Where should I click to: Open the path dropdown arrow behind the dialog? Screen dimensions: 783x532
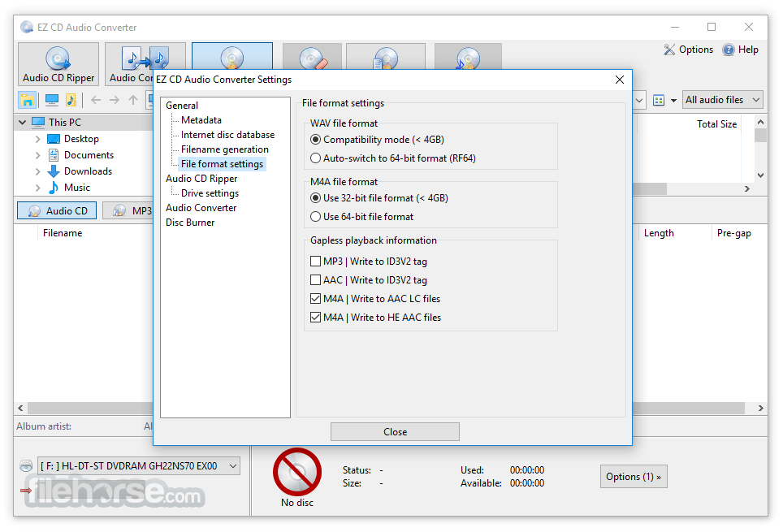639,101
